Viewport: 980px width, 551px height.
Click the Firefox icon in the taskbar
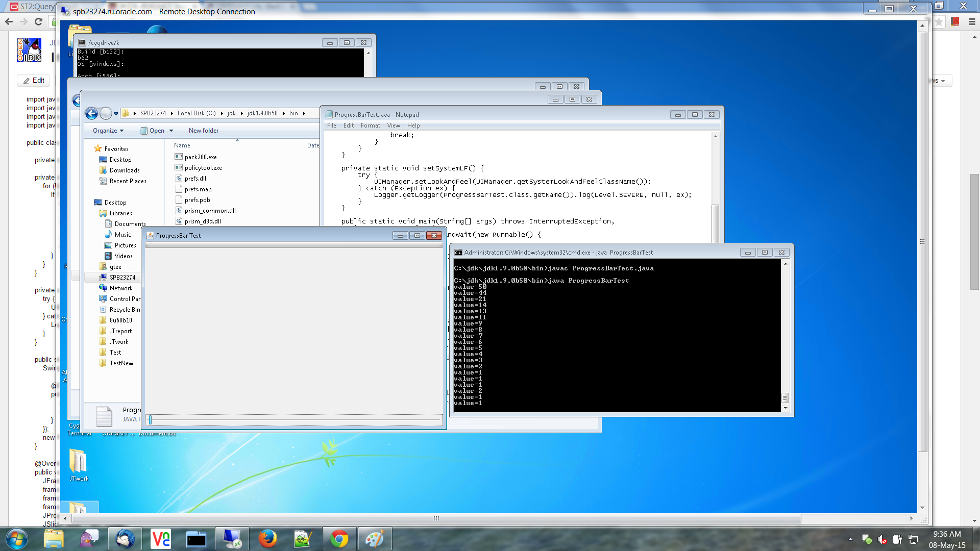(x=267, y=539)
